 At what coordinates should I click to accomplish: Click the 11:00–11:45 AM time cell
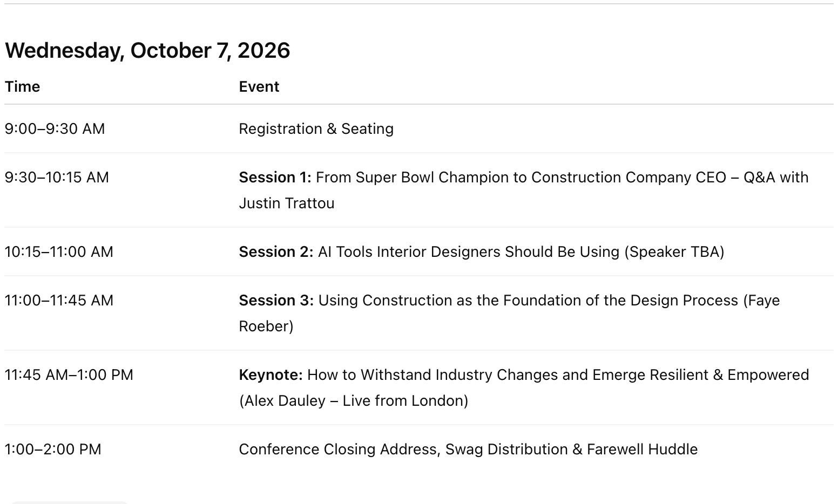(59, 300)
